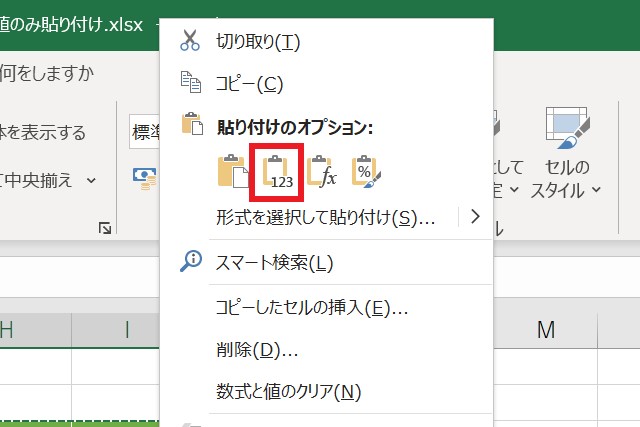Choose コピーしたセルの挿入(E)… entry
640x427 pixels.
(x=327, y=307)
